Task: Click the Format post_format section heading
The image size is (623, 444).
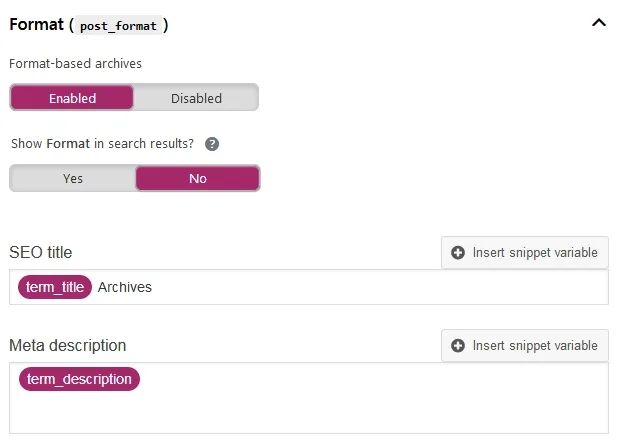Action: (89, 25)
